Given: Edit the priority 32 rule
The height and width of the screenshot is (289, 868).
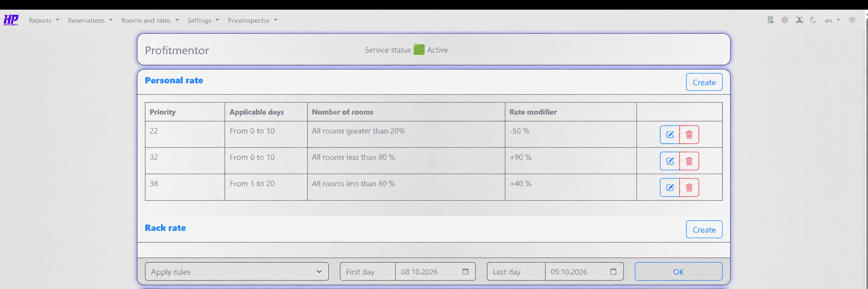Looking at the screenshot, I should click(x=670, y=161).
